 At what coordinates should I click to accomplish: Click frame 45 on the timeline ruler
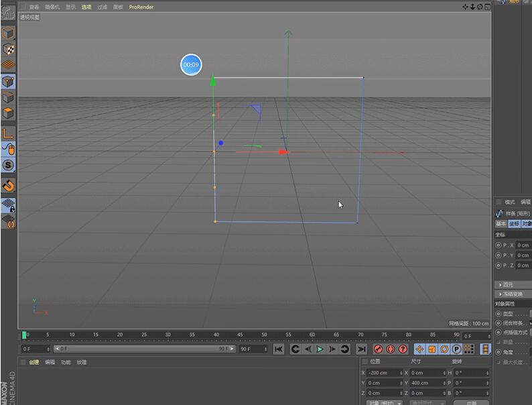(x=240, y=335)
